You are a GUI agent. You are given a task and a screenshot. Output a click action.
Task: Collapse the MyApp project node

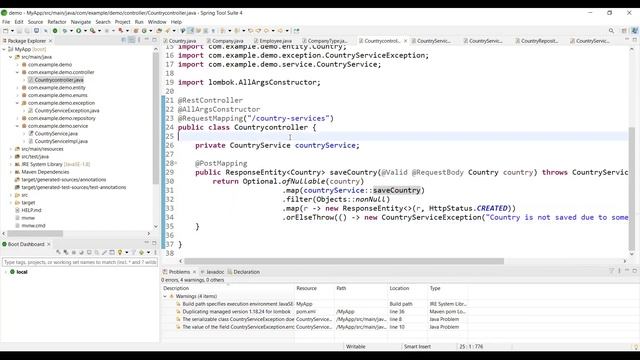pos(4,49)
